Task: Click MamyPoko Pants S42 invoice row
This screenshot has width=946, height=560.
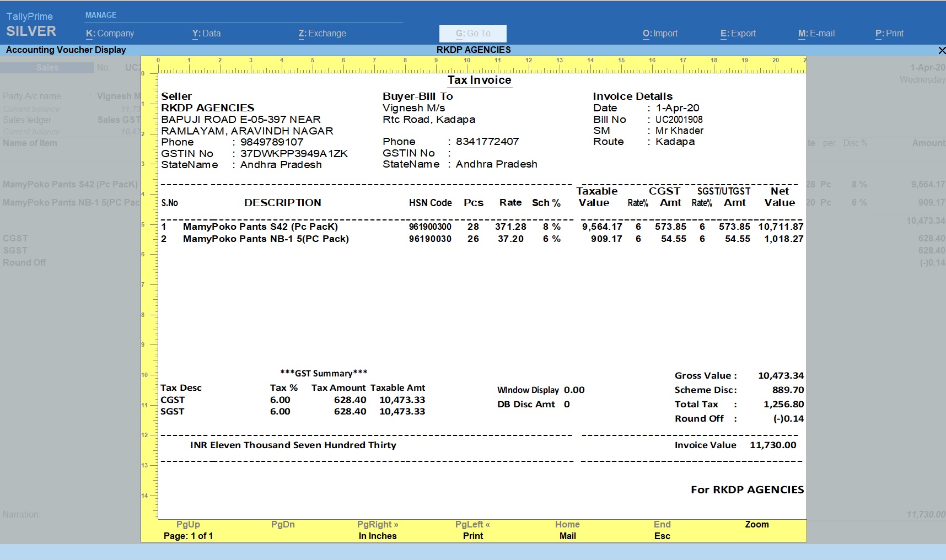Action: [482, 227]
